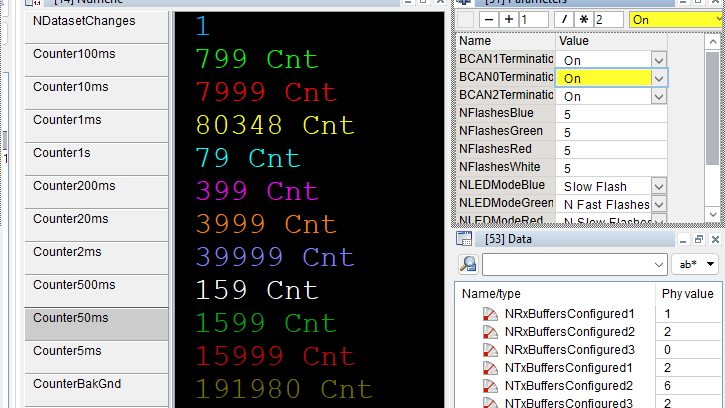Click the search icon in Data panel
Screen dimensions: 725x408
(x=468, y=264)
